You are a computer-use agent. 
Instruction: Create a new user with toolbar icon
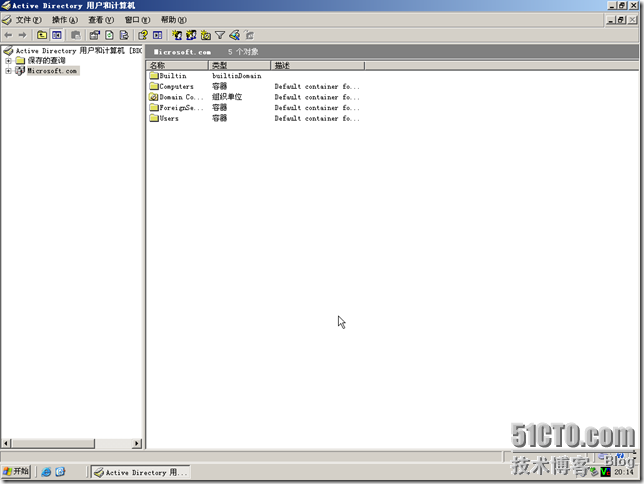coord(177,35)
